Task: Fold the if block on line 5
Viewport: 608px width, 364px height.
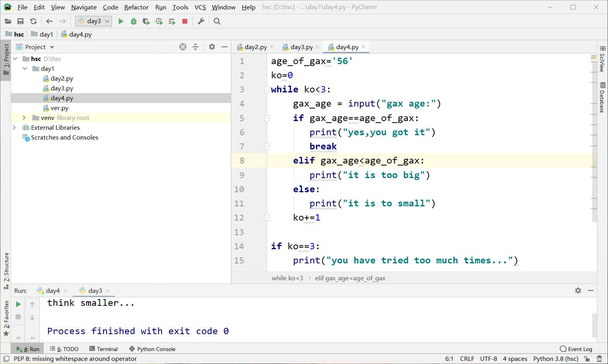Action: click(x=267, y=118)
